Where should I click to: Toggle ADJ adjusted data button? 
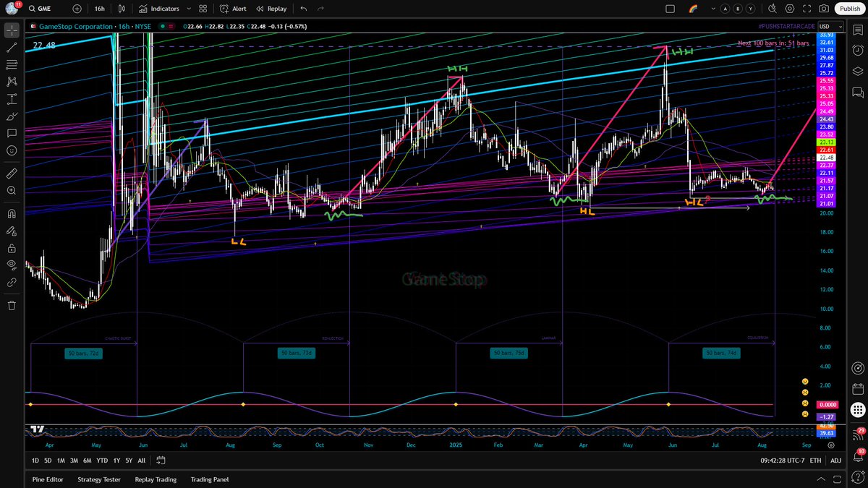pyautogui.click(x=835, y=461)
